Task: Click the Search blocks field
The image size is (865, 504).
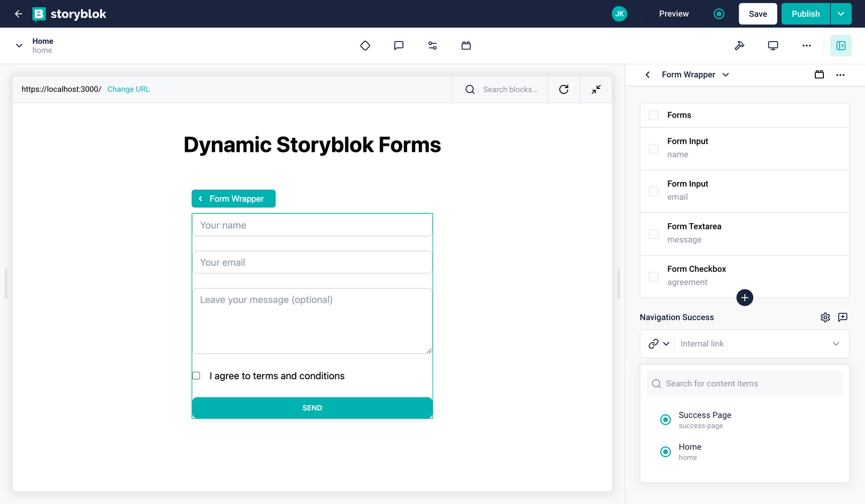Action: tap(510, 90)
